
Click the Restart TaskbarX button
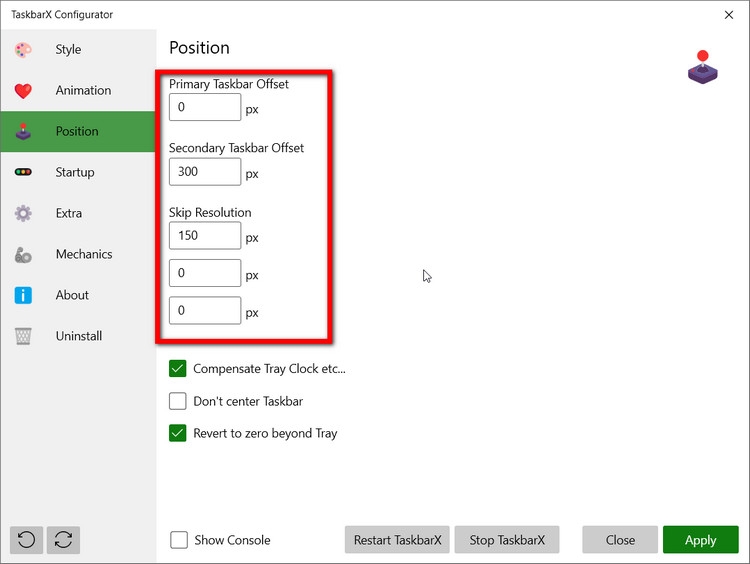coord(397,540)
